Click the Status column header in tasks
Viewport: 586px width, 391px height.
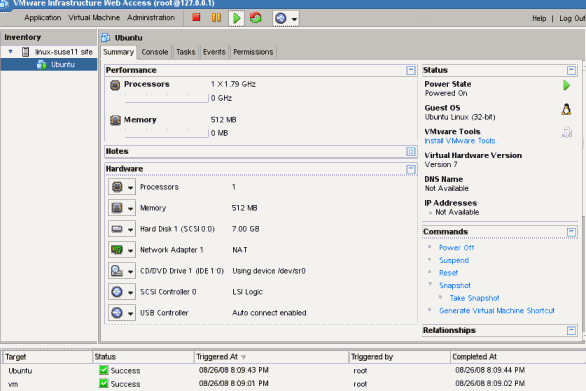point(143,357)
